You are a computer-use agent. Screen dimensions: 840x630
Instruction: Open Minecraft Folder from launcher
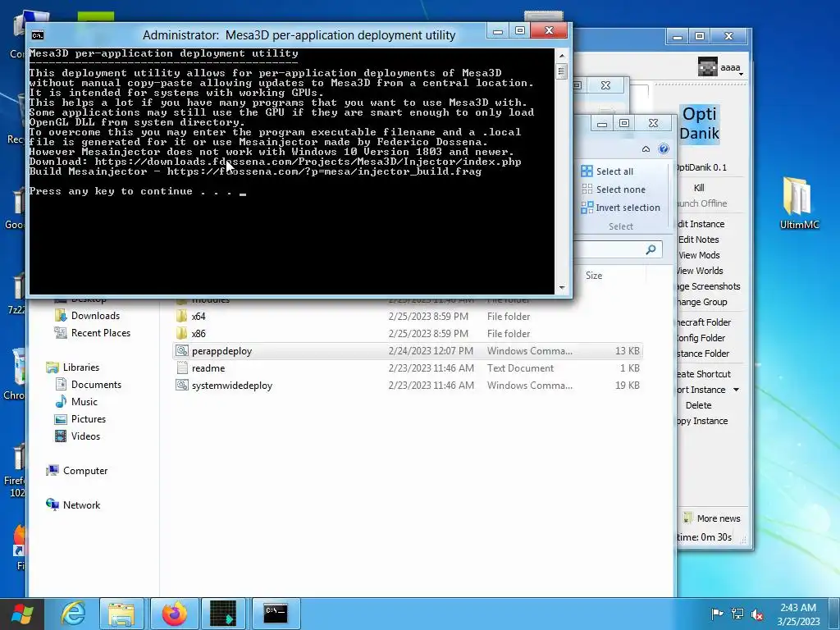point(703,322)
